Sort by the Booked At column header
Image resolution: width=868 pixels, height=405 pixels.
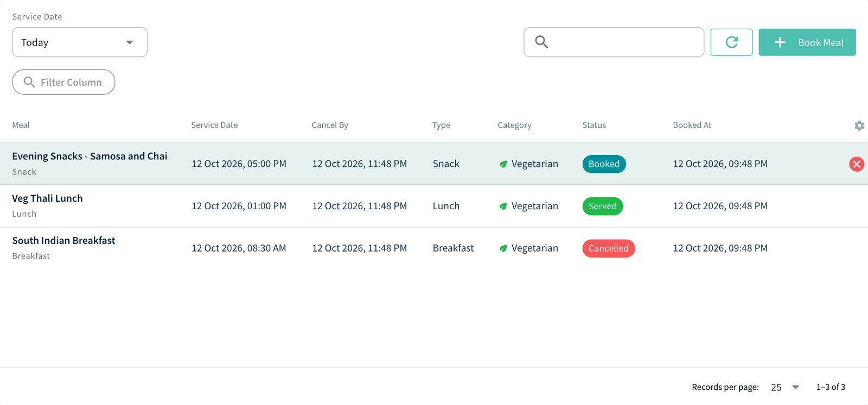pos(692,125)
